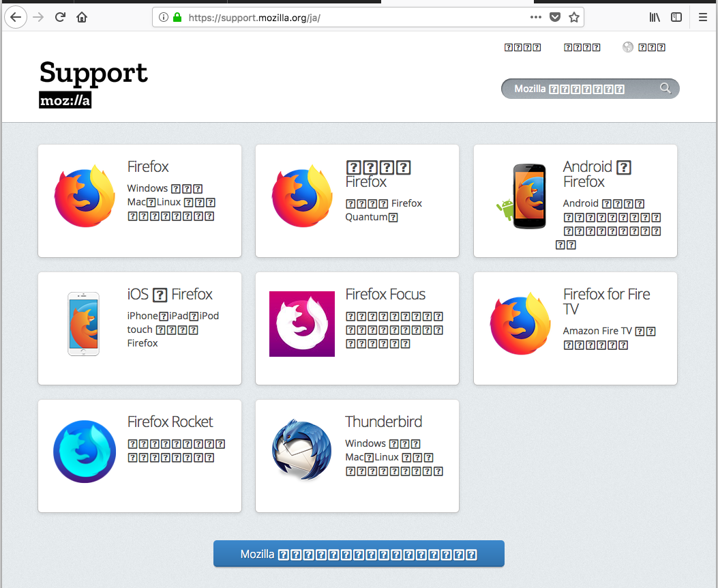Open the Firefox for Fire TV card

coord(575,328)
